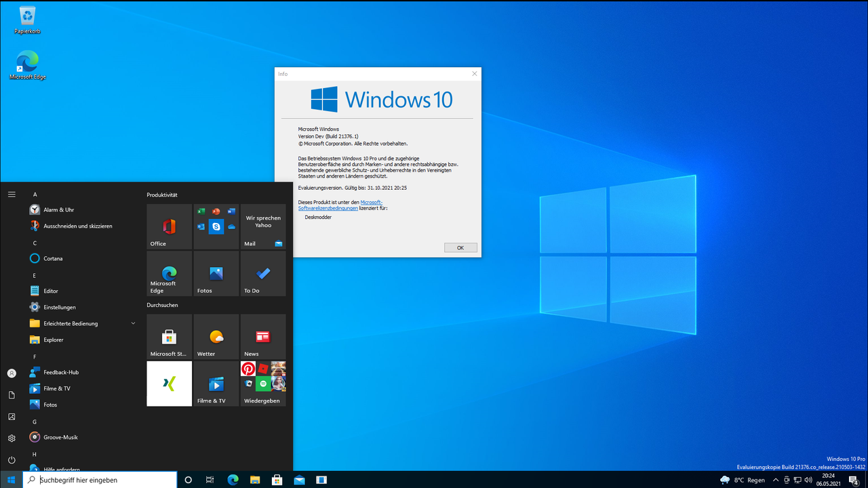Open settings gear in Start sidebar
Screen dimensions: 868x488
12,439
